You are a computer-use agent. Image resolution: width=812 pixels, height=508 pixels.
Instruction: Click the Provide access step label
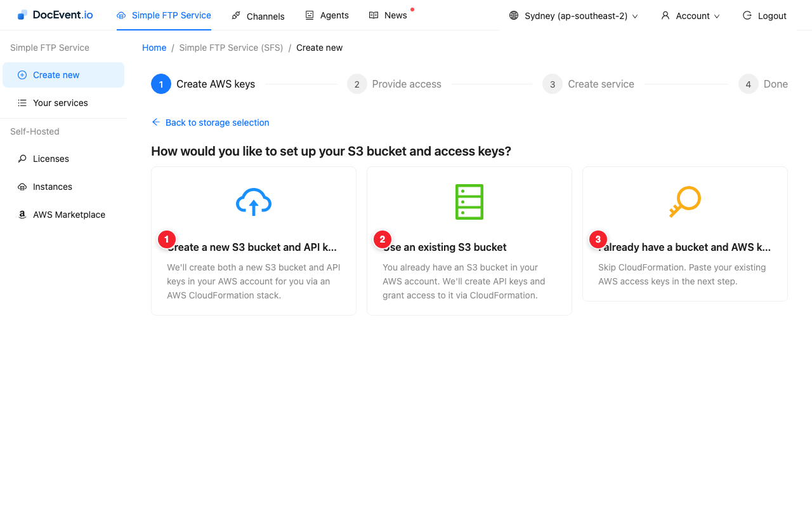point(407,84)
